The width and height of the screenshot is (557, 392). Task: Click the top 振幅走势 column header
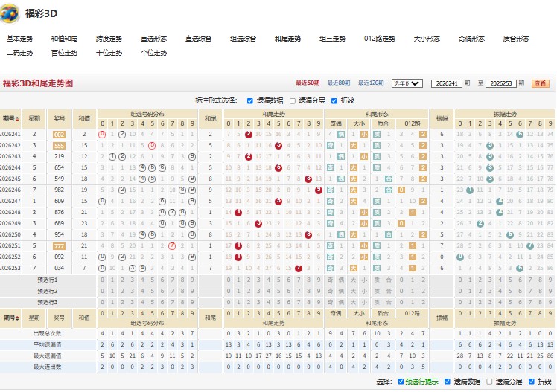click(x=505, y=114)
